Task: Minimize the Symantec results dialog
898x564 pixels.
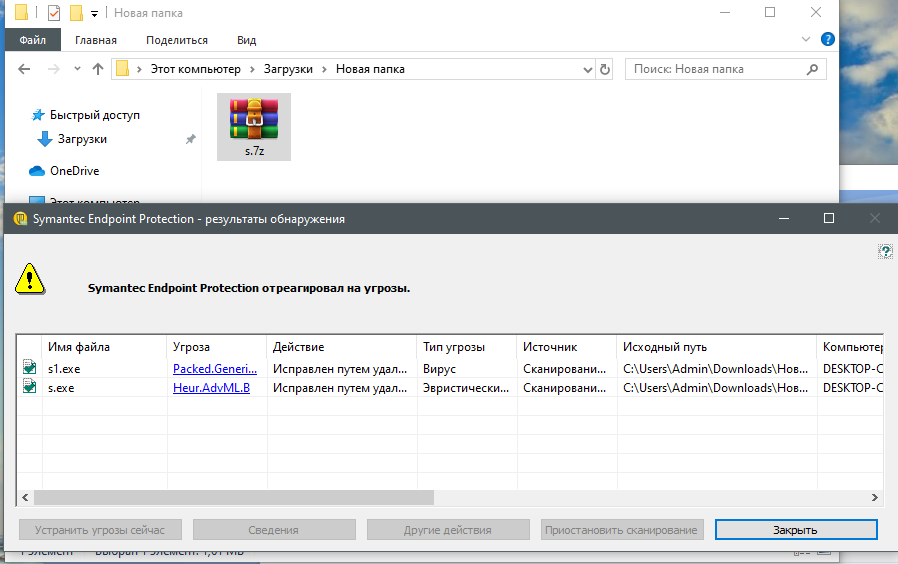Action: tap(784, 218)
